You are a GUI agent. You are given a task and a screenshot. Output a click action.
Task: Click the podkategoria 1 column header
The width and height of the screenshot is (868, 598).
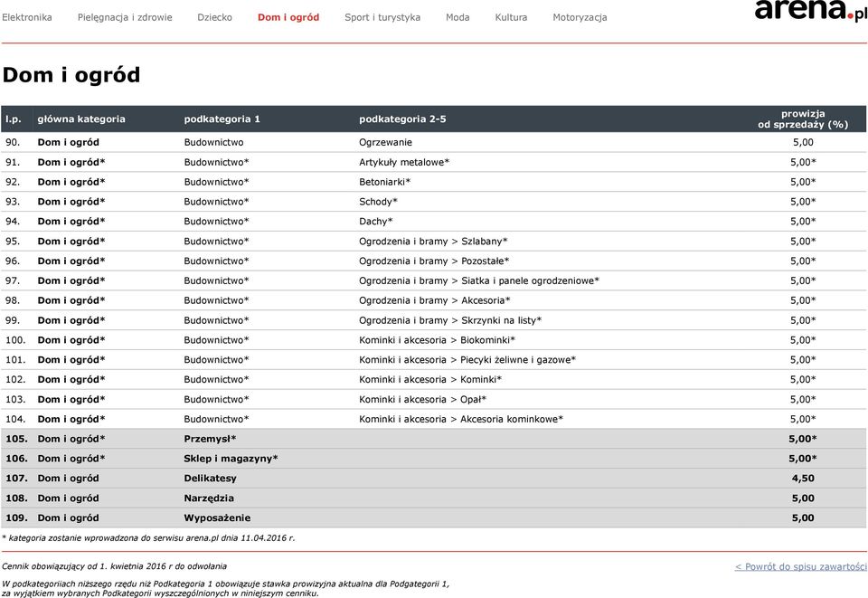click(x=222, y=119)
